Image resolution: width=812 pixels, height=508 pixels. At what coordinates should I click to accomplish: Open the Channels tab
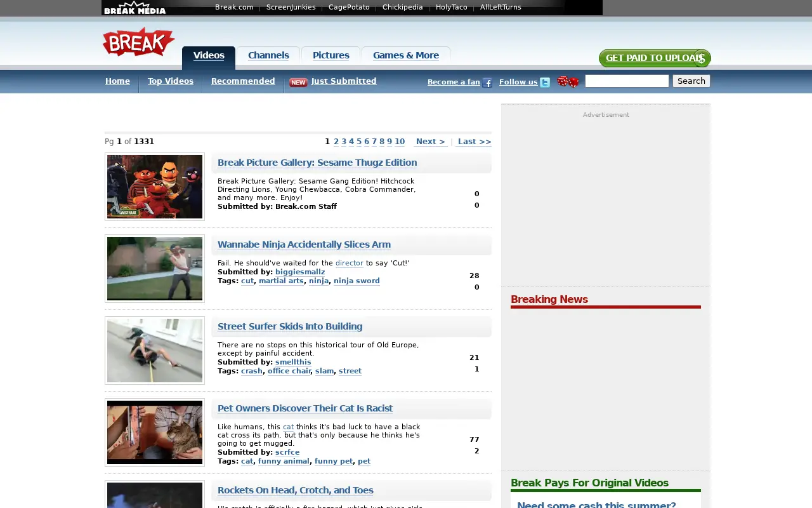coord(268,55)
